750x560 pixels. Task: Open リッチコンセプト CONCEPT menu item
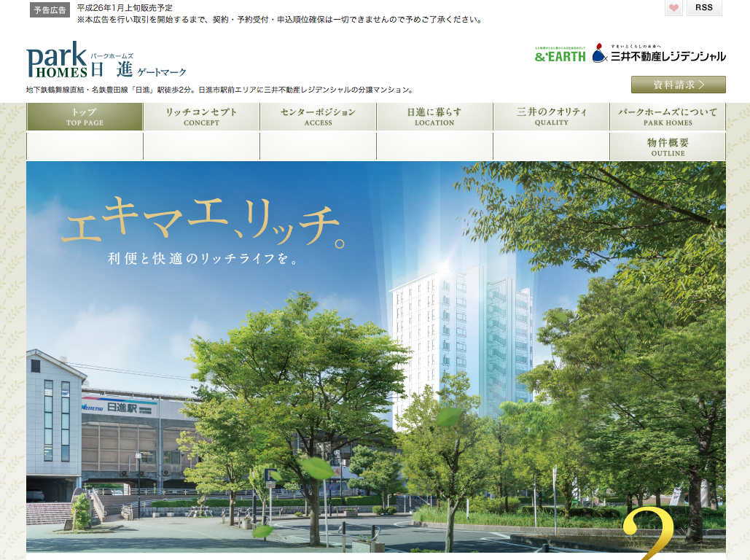click(x=201, y=117)
